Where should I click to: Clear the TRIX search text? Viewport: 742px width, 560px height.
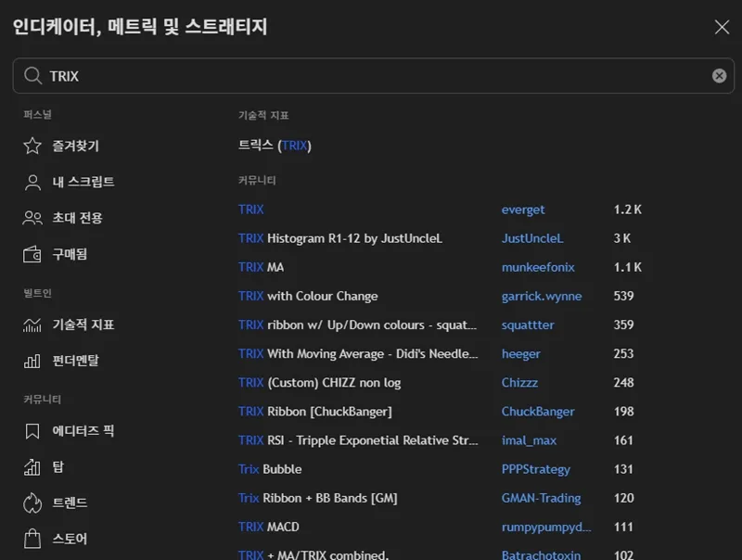[719, 76]
